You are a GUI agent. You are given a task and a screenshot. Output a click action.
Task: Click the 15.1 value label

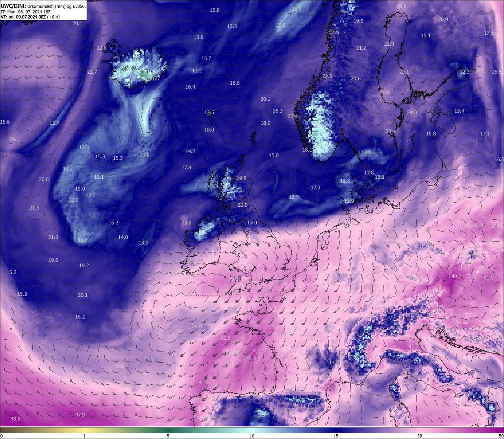[426, 36]
